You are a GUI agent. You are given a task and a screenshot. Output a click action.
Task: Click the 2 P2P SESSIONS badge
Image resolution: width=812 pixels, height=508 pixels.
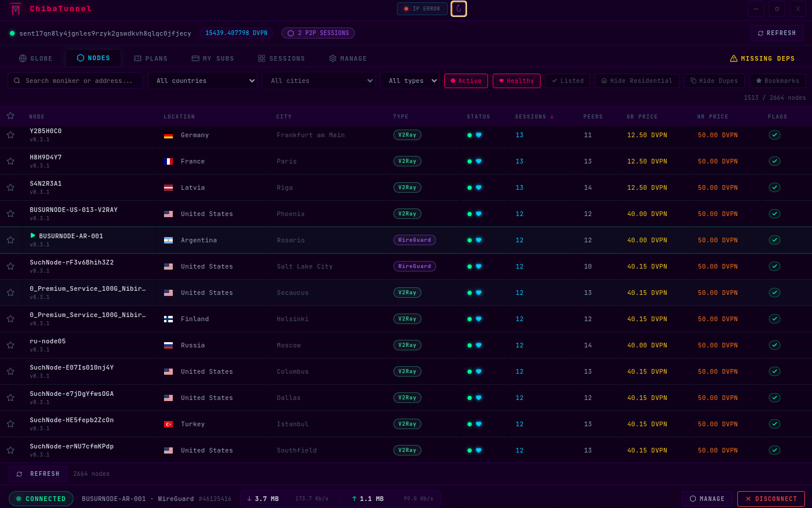point(318,33)
